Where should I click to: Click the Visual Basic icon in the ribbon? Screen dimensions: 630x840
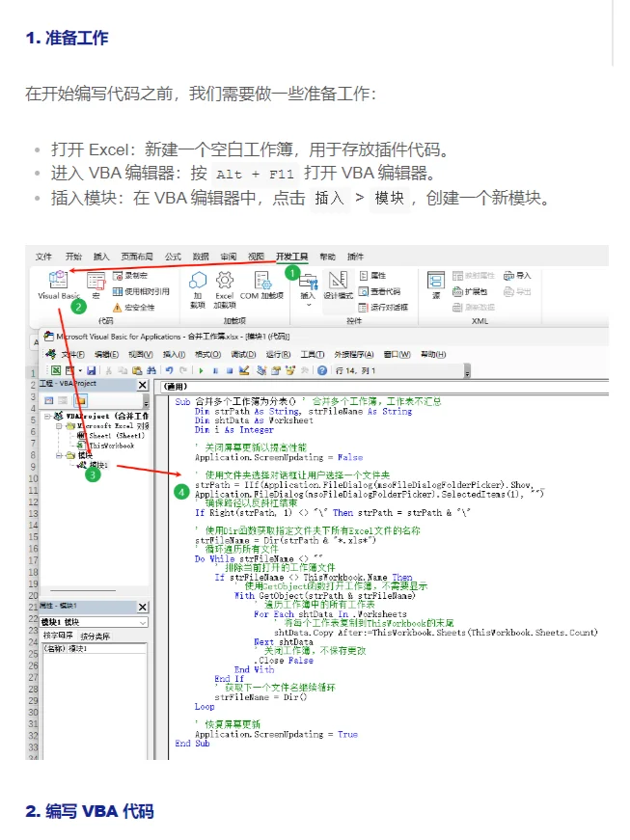point(58,279)
